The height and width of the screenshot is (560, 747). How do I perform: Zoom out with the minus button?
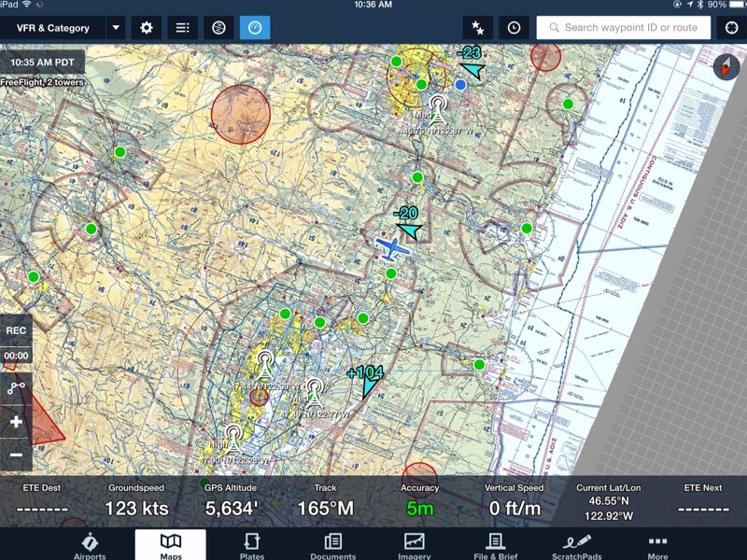point(16,455)
